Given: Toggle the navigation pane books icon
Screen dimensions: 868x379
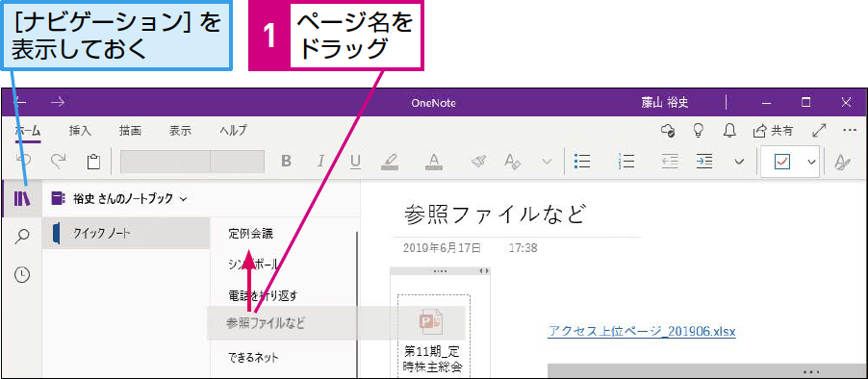Looking at the screenshot, I should (x=22, y=198).
